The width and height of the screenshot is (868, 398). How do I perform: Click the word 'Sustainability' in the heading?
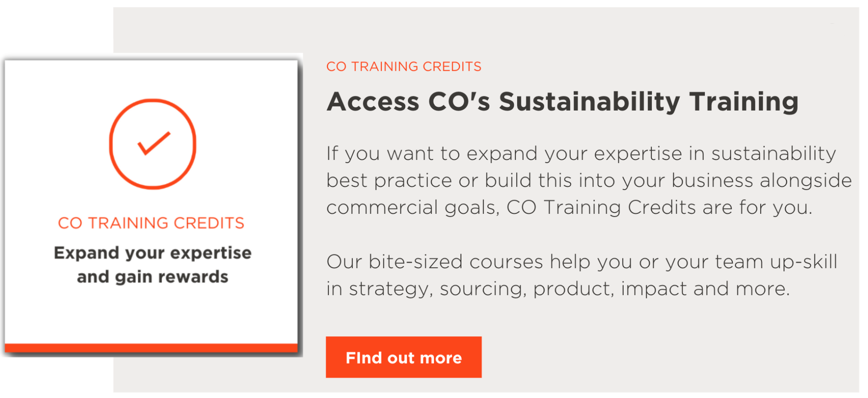[x=589, y=102]
